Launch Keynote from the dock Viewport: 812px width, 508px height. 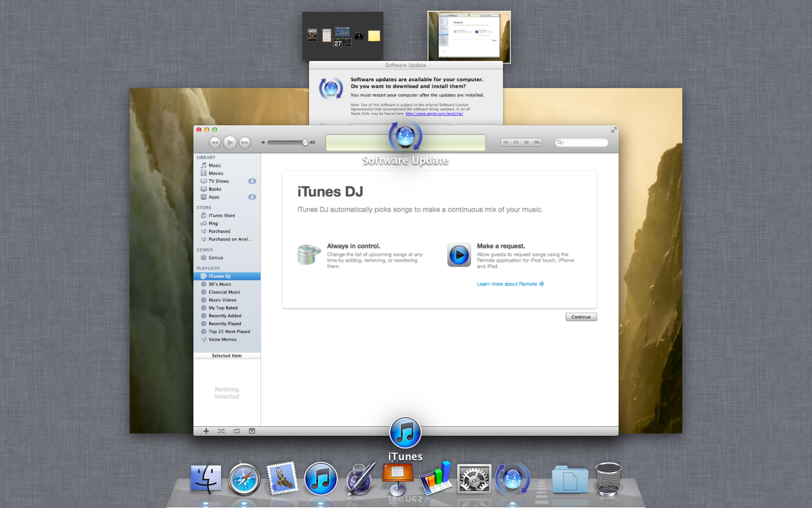[x=398, y=479]
